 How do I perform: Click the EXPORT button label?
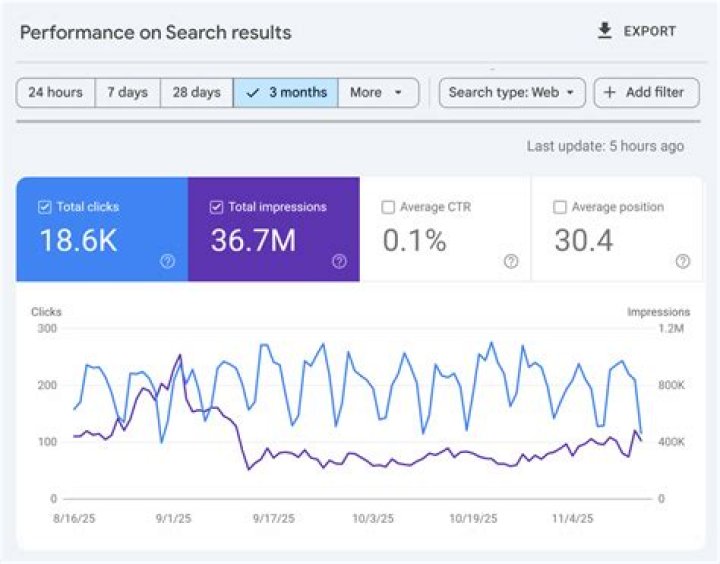pyautogui.click(x=649, y=31)
